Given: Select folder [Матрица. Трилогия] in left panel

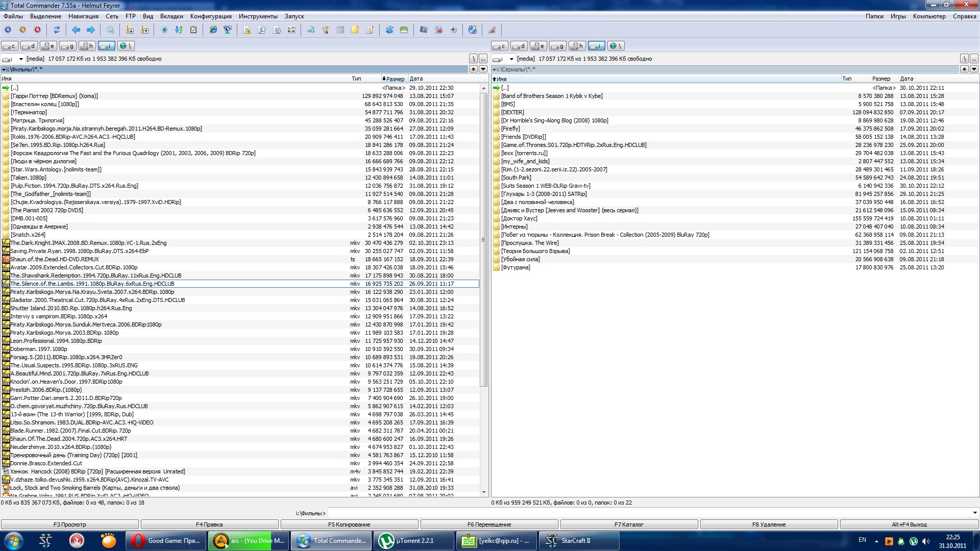Looking at the screenshot, I should (x=240, y=120).
